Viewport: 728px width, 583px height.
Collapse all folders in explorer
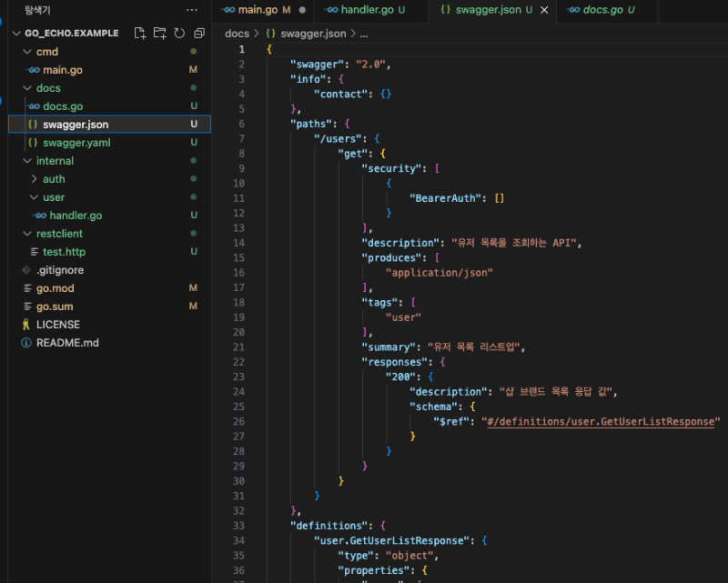pyautogui.click(x=199, y=33)
